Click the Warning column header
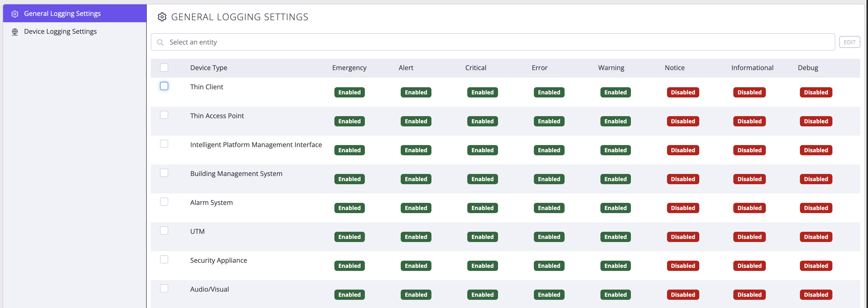The image size is (868, 308). (611, 68)
